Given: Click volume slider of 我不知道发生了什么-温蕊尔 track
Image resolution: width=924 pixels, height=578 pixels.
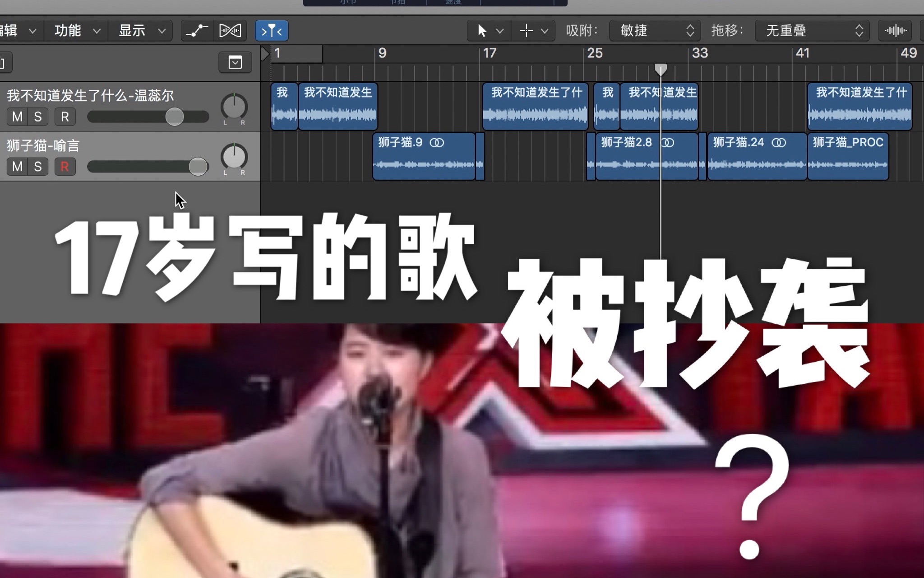Looking at the screenshot, I should tap(148, 117).
